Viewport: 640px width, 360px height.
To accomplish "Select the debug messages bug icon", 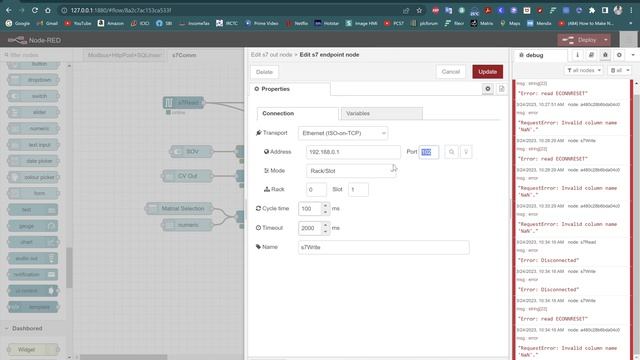I will tap(605, 55).
